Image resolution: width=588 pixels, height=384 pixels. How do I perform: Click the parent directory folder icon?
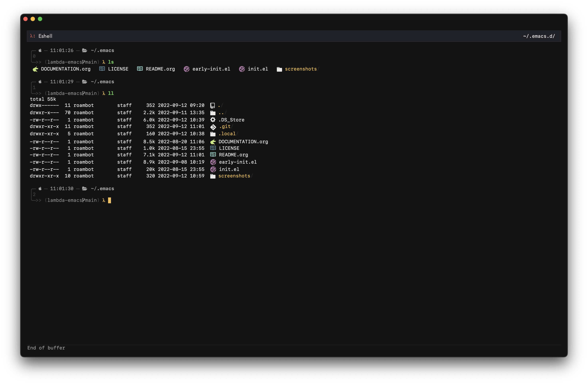click(x=213, y=113)
